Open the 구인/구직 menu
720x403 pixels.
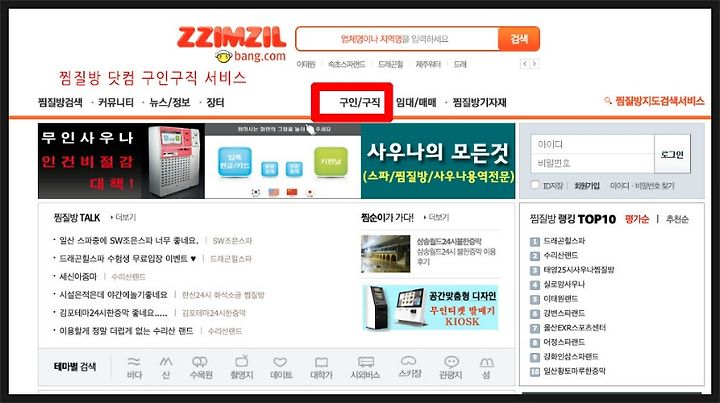(x=360, y=102)
